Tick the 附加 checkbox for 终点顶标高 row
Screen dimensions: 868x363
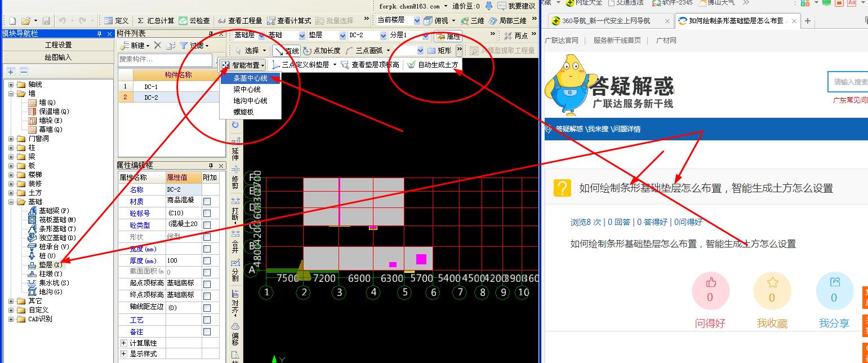tap(207, 295)
